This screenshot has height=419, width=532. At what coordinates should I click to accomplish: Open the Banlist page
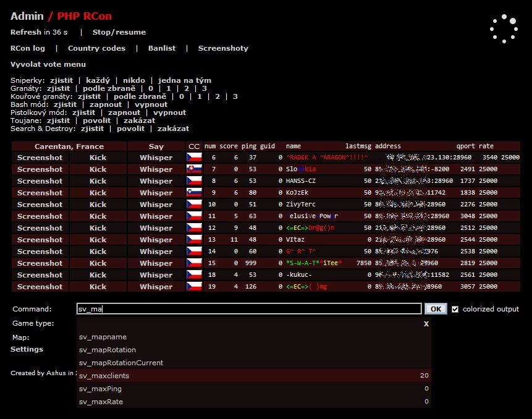[x=161, y=48]
